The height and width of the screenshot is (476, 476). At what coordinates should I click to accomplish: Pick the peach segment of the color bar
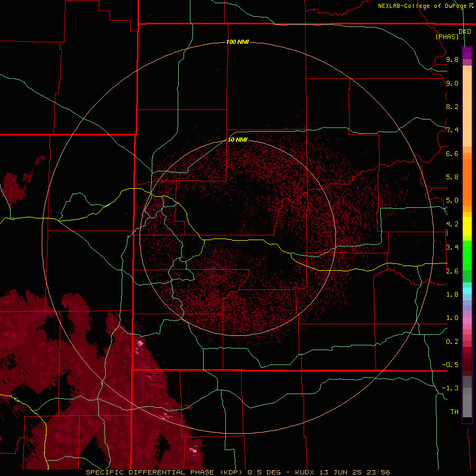pos(467,106)
